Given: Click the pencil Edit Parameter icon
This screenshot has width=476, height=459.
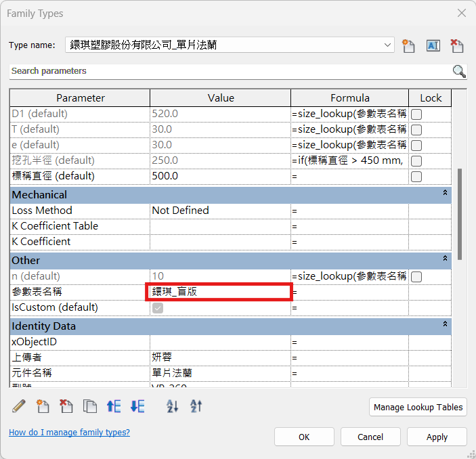Looking at the screenshot, I should 19,406.
